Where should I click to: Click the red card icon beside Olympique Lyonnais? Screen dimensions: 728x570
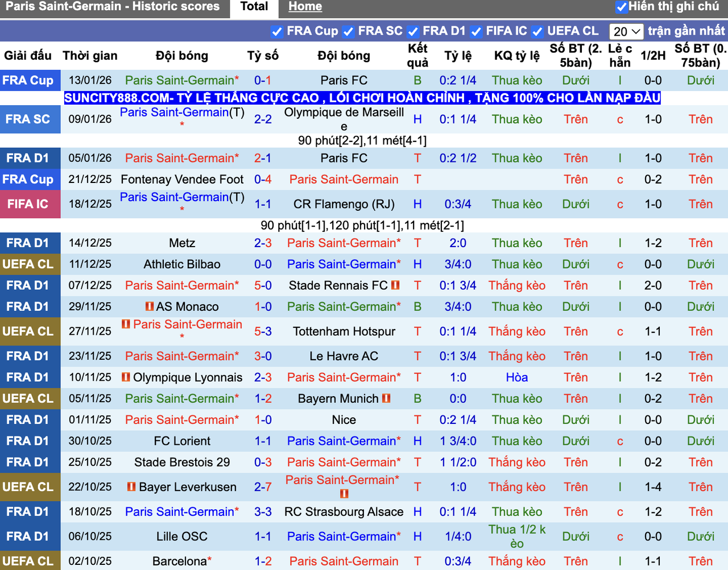126,377
